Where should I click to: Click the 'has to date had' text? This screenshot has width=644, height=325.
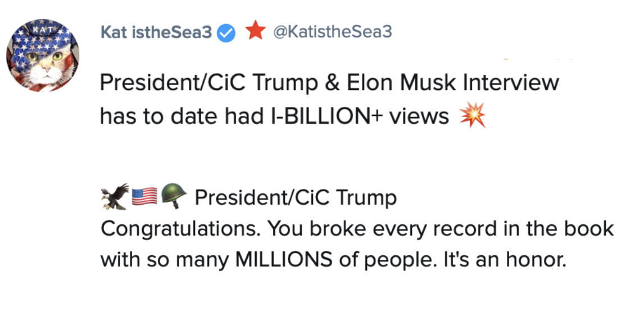coord(180,116)
